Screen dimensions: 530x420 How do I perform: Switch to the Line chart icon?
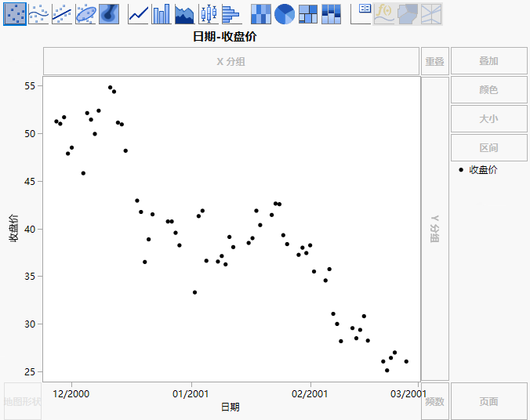coord(138,13)
